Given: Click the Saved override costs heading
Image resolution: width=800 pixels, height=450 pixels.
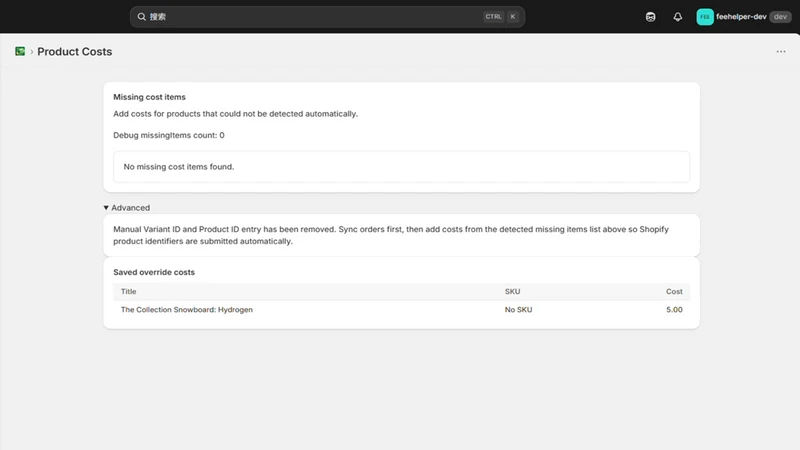Looking at the screenshot, I should click(154, 272).
